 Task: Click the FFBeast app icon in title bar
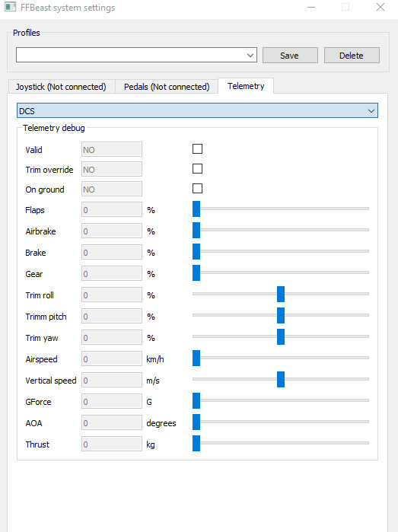pos(10,7)
